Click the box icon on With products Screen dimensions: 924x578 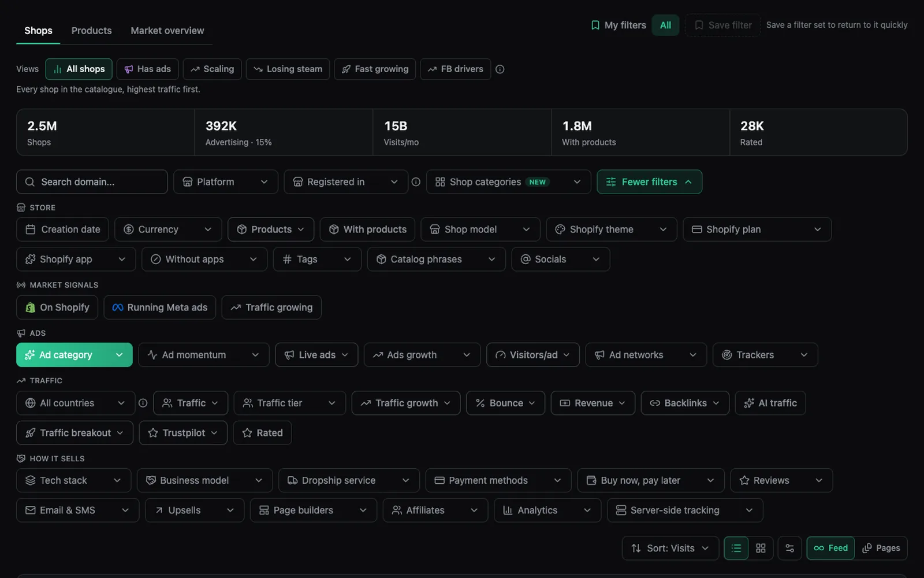(334, 229)
